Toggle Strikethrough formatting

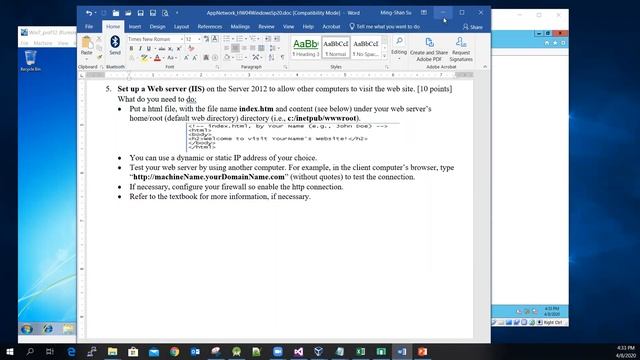[x=162, y=49]
